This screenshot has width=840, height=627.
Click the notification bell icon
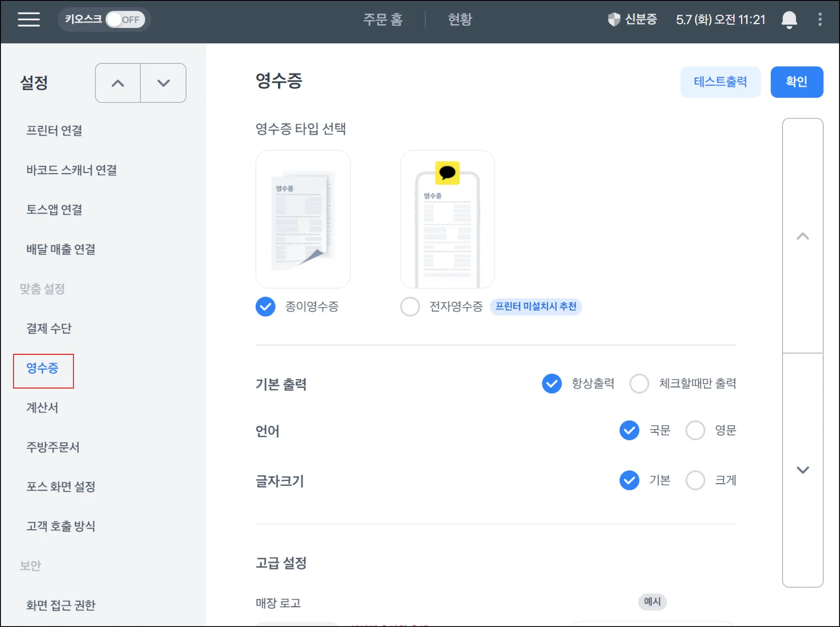tap(789, 20)
